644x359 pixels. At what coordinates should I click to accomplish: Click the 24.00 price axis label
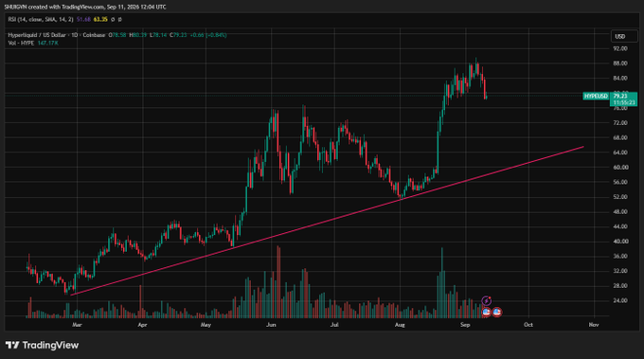click(x=620, y=300)
